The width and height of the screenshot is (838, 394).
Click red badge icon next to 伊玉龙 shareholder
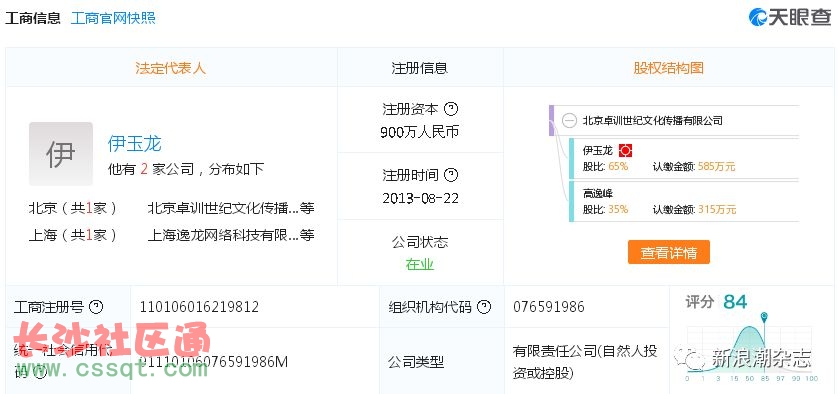coord(625,151)
